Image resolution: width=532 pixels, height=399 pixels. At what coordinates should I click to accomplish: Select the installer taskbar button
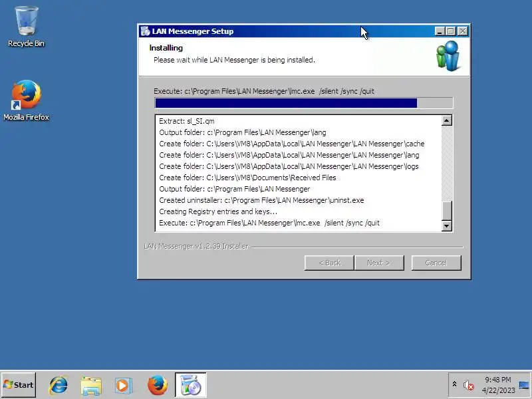click(x=191, y=385)
